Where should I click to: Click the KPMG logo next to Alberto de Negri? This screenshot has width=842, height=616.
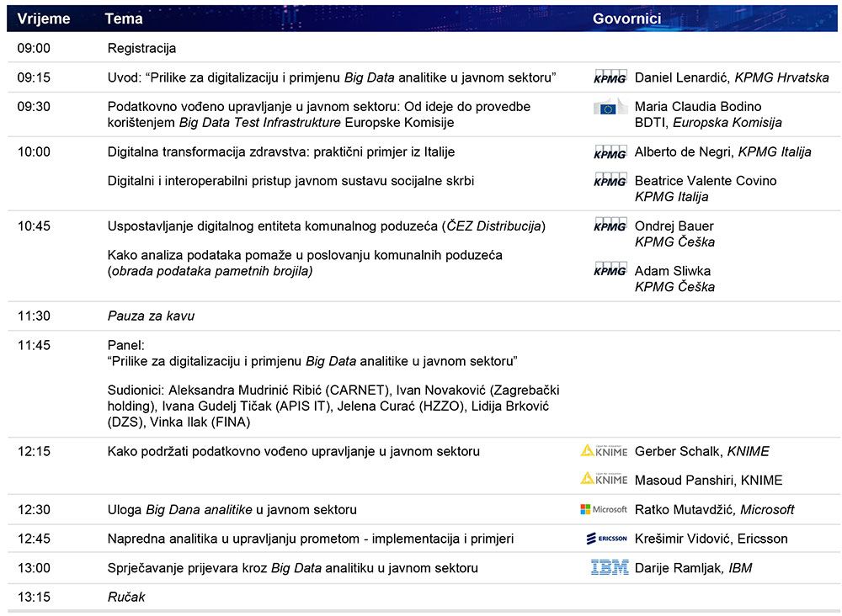point(610,152)
